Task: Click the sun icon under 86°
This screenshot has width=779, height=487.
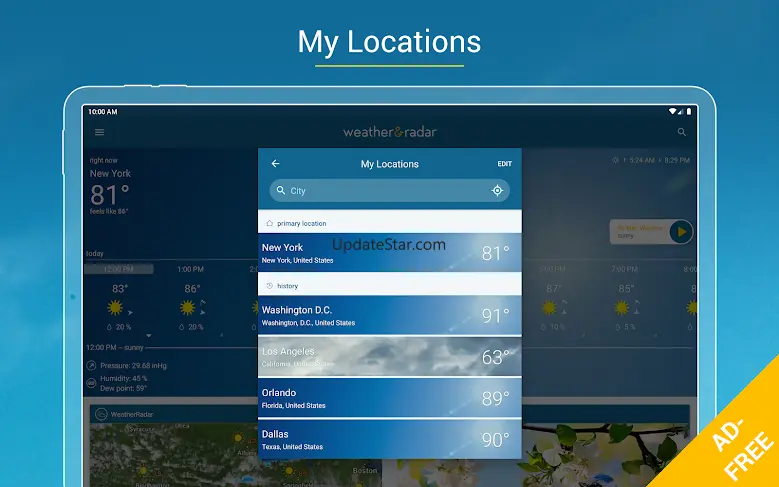Action: (x=187, y=308)
